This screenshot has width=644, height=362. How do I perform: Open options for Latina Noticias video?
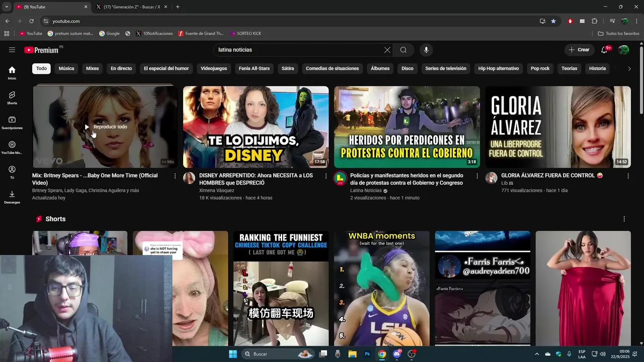click(477, 176)
